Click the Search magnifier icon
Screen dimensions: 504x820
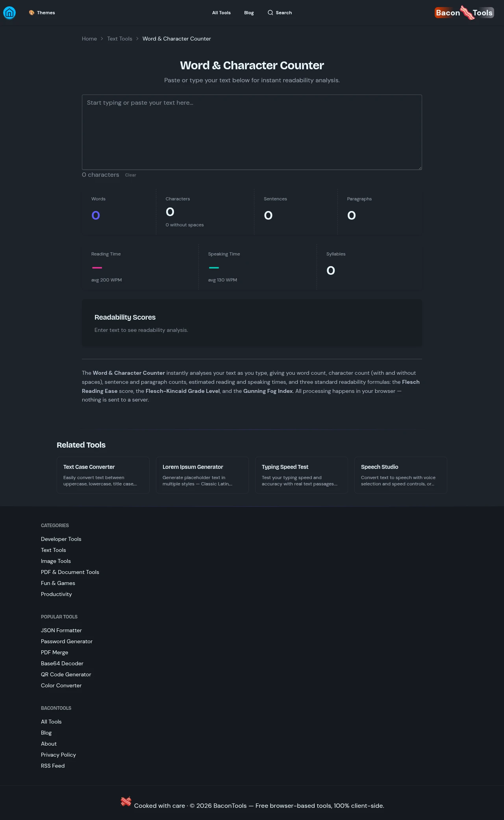coord(270,13)
